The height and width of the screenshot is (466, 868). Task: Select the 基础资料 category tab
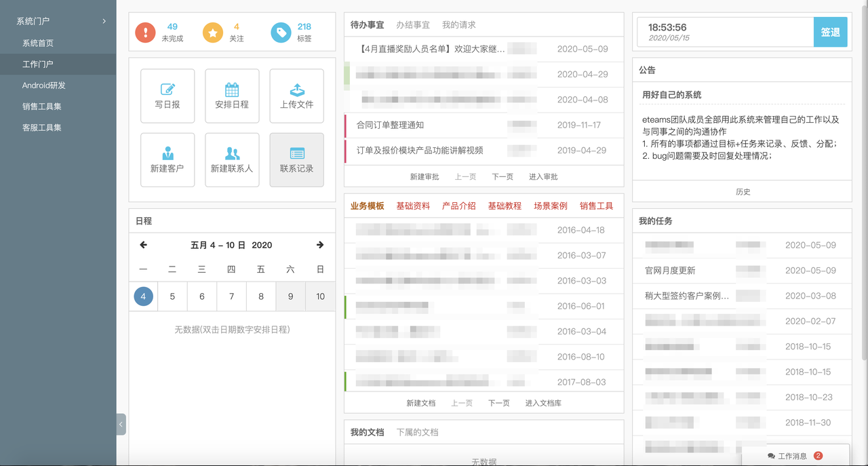tap(414, 206)
